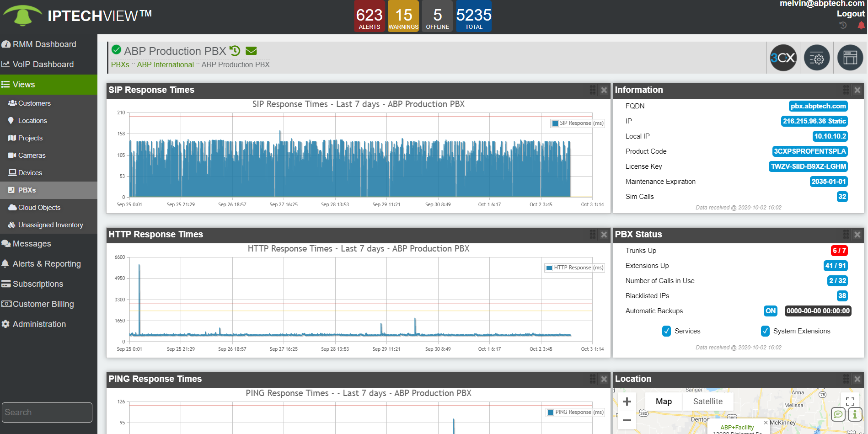Grab the SIP Response Times panel drag handle
The height and width of the screenshot is (434, 868).
(593, 90)
